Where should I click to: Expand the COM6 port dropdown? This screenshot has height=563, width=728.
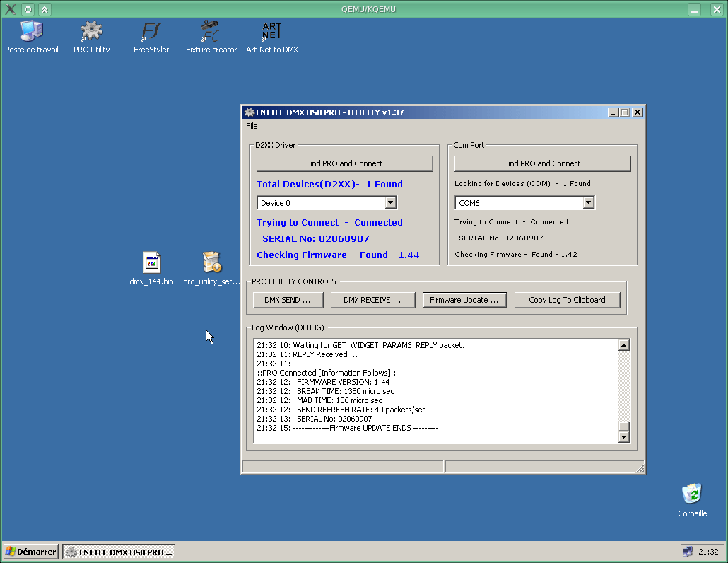(x=589, y=202)
